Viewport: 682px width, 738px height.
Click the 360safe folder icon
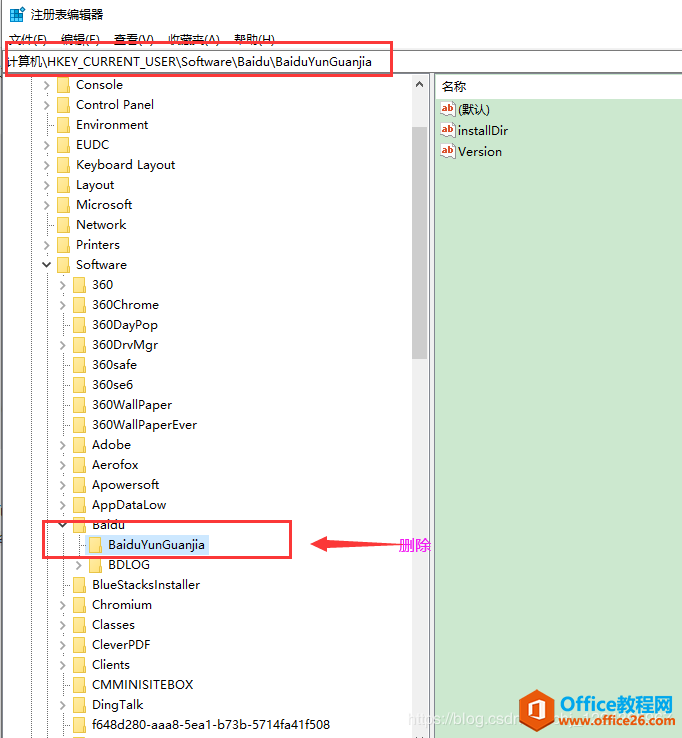(x=80, y=365)
